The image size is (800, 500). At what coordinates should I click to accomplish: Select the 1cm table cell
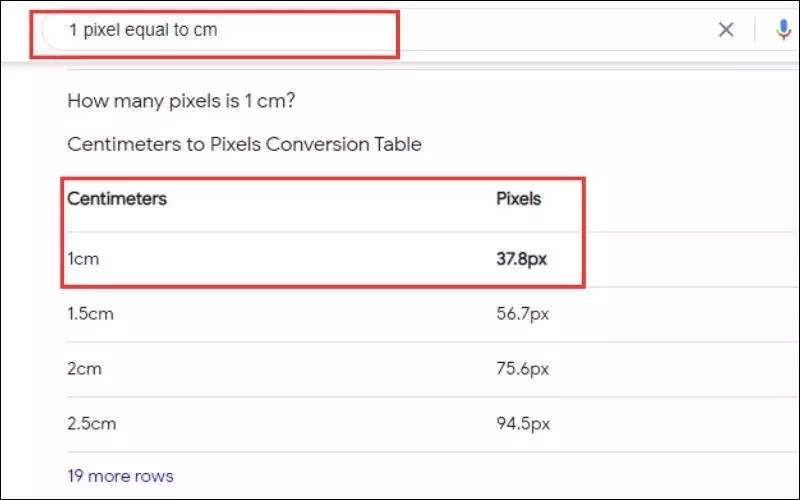coord(84,259)
